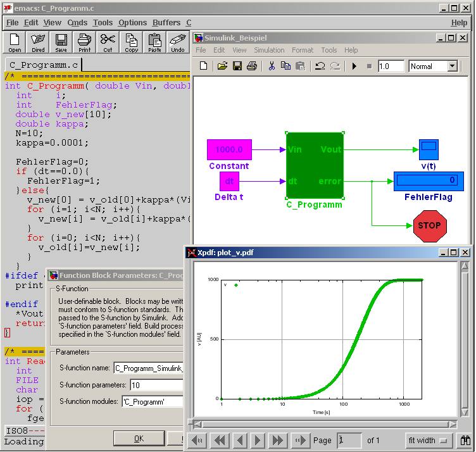Click Xpdf horizontal scrollbar right arrow
This screenshot has width=476, height=452.
tap(453, 424)
